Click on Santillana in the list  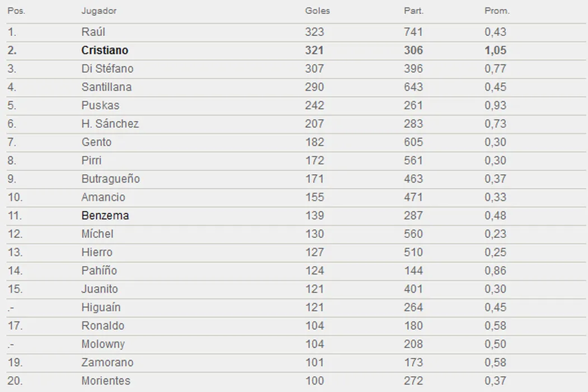click(x=106, y=87)
